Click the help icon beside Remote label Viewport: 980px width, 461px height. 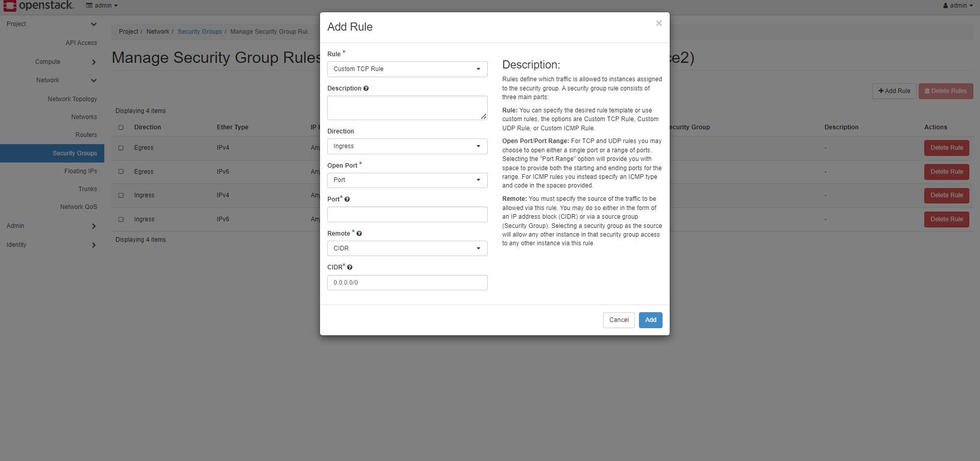click(359, 234)
